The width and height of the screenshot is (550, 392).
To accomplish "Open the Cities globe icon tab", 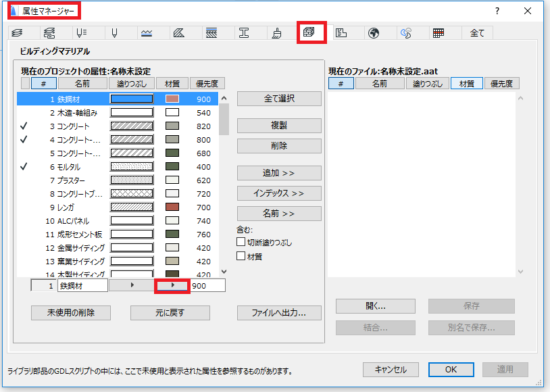I will [374, 33].
